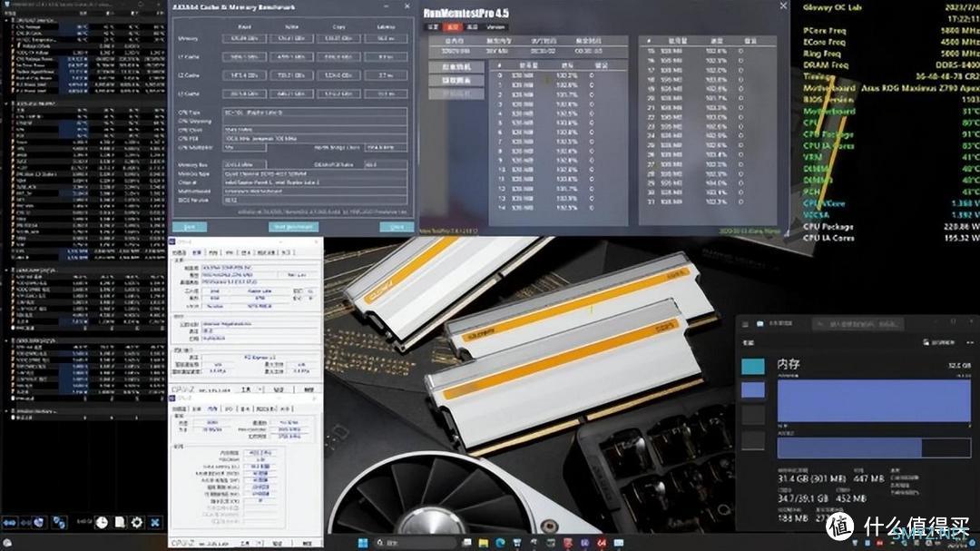
Task: Open the Windows Start menu
Action: pos(362,543)
